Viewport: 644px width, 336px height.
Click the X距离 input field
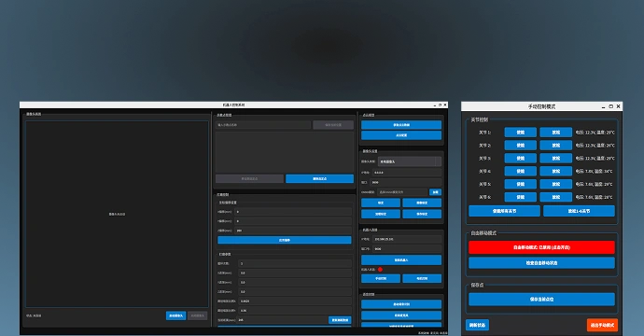(295, 273)
